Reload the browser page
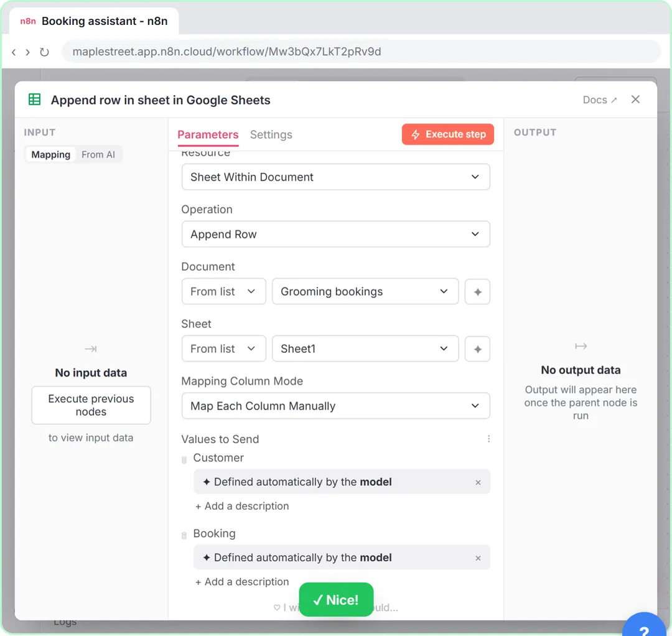This screenshot has width=672, height=636. tap(44, 52)
